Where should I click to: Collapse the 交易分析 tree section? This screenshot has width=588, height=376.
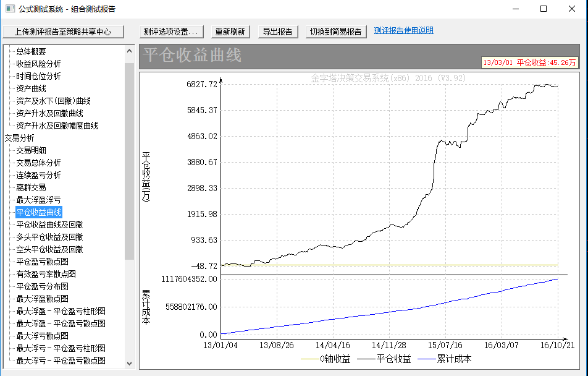click(19, 138)
